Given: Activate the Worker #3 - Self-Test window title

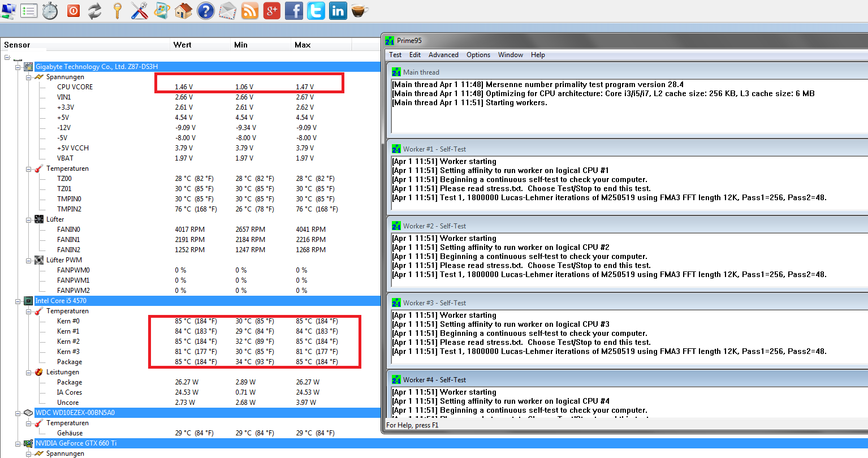Looking at the screenshot, I should coord(435,303).
